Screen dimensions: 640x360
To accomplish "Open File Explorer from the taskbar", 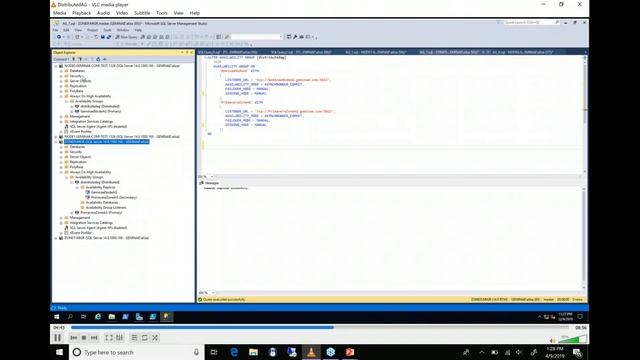I will tap(253, 352).
